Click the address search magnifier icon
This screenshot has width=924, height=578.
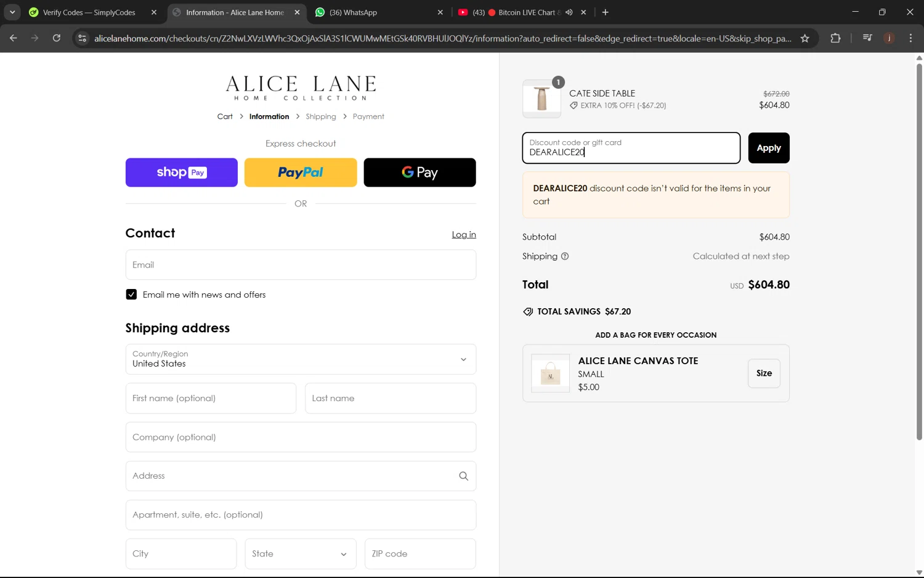(x=463, y=476)
